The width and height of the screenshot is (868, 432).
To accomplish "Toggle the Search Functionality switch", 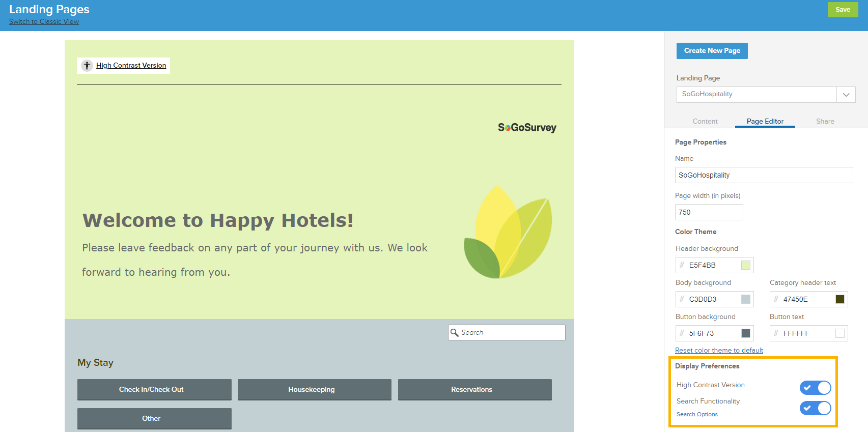I will coord(815,408).
